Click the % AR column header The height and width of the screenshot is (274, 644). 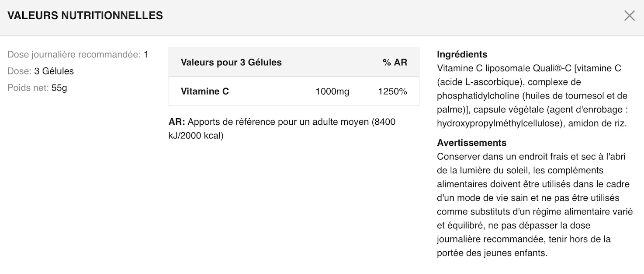click(x=395, y=63)
